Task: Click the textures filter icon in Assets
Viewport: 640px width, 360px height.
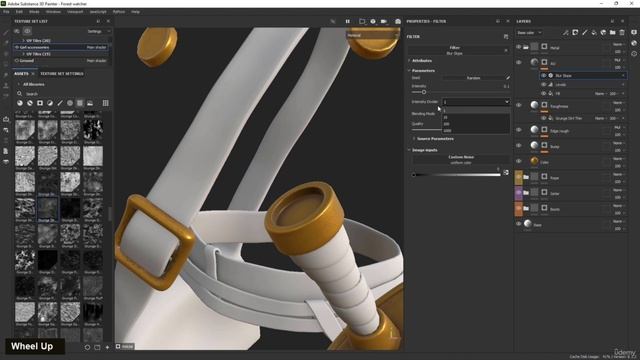Action: click(80, 103)
